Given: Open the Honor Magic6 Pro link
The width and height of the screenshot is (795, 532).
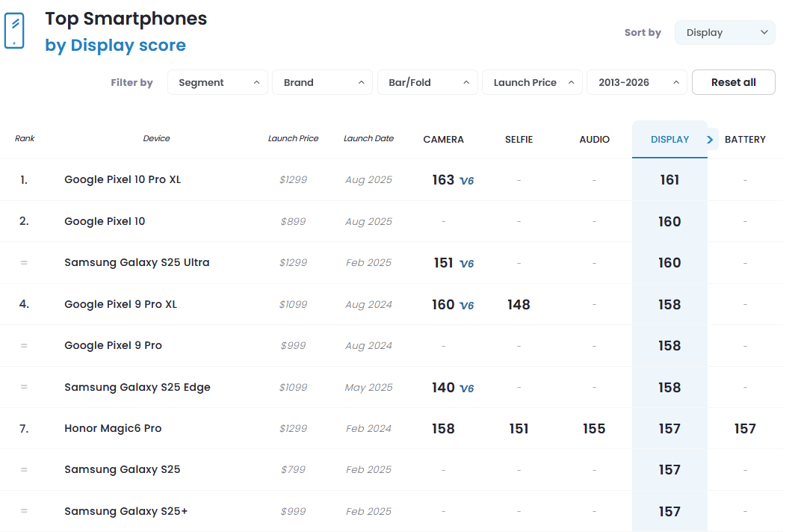Looking at the screenshot, I should (113, 429).
